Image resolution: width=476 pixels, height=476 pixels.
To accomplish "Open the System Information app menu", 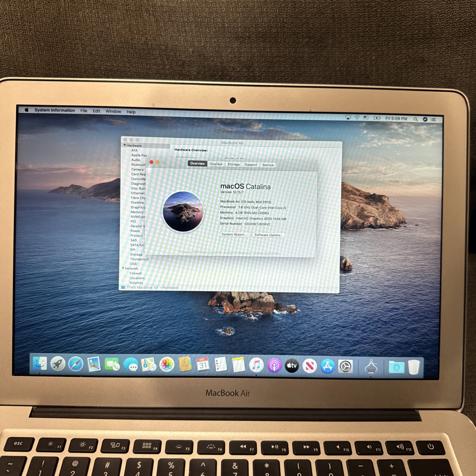I will (55, 110).
